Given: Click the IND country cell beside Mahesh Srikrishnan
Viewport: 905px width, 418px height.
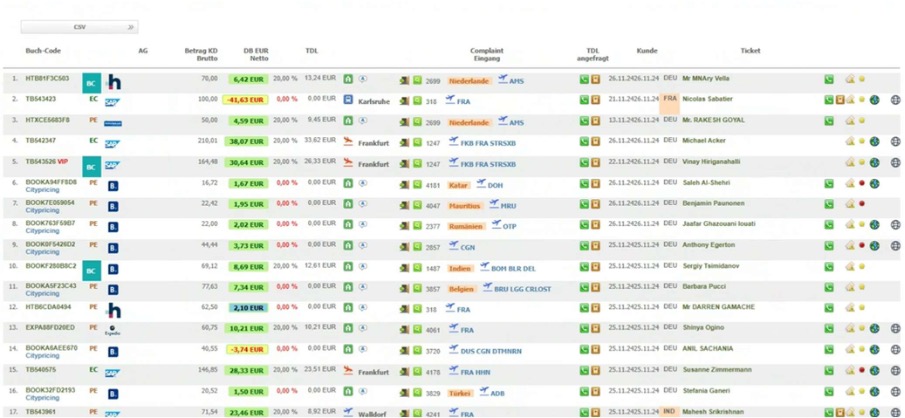Looking at the screenshot, I should [x=670, y=412].
